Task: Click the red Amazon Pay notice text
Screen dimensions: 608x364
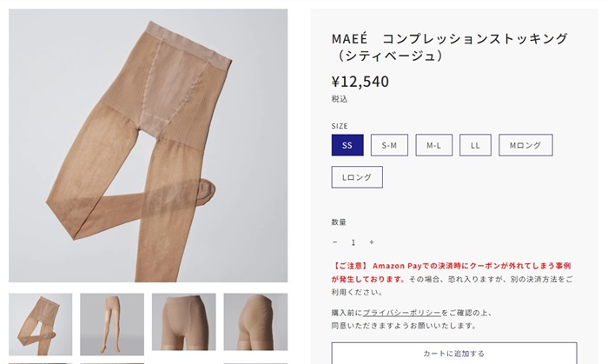Action: pos(451,272)
